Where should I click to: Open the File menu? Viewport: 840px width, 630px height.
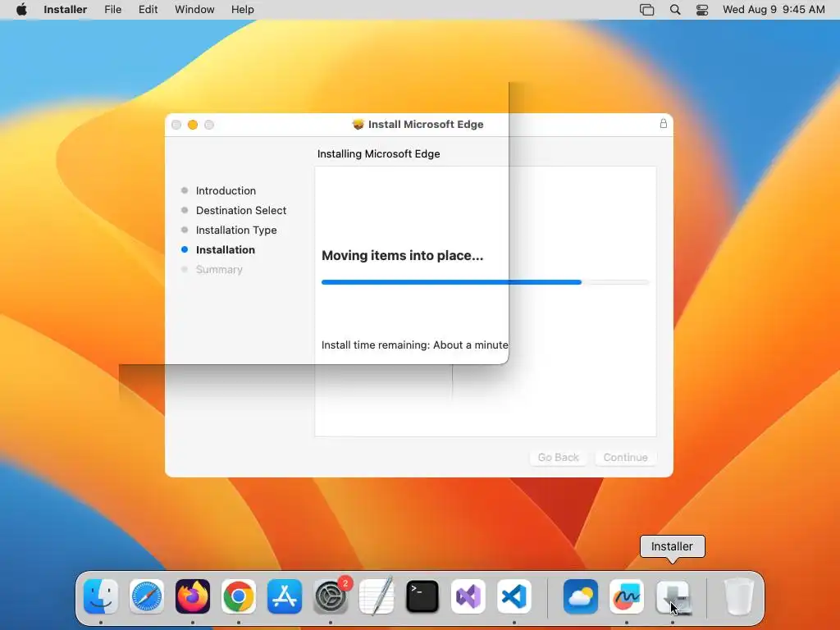[x=112, y=10]
